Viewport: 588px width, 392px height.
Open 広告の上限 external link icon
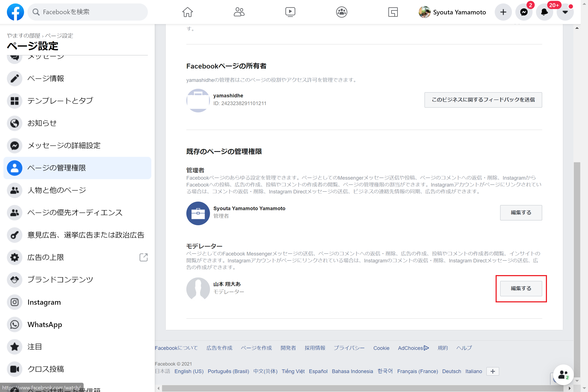pos(144,257)
